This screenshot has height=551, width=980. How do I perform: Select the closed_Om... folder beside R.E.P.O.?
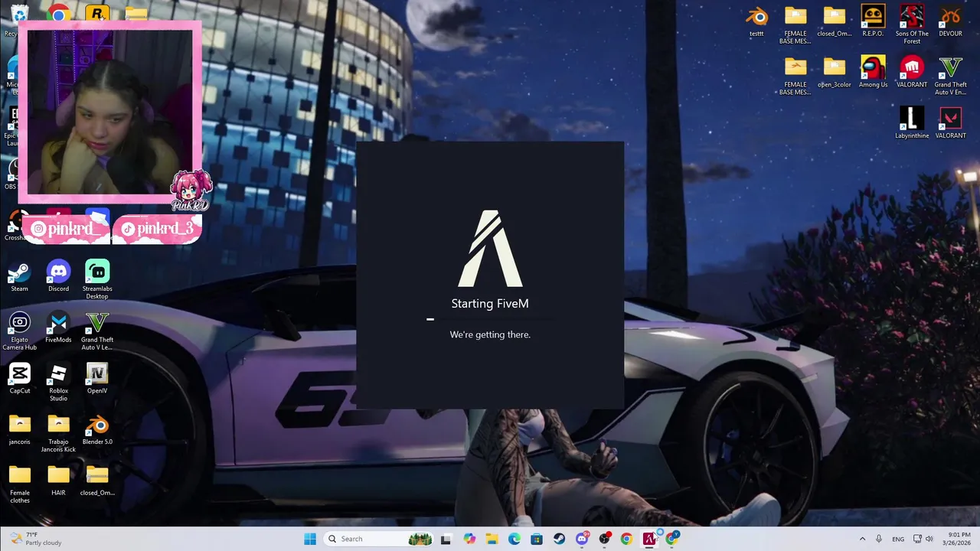[x=835, y=21]
